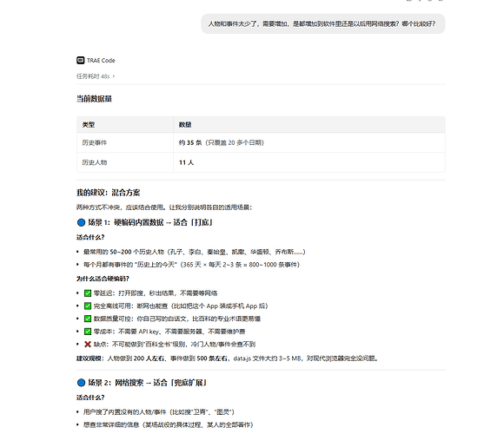Click the blue circle icon beside 场景 2
The height and width of the screenshot is (434, 504).
81,383
